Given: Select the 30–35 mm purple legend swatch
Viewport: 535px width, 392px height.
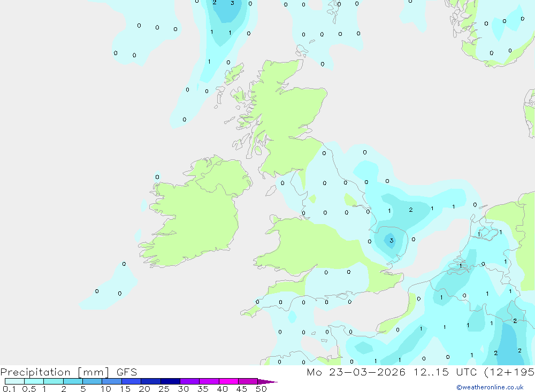Looking at the screenshot, I should (x=189, y=381).
